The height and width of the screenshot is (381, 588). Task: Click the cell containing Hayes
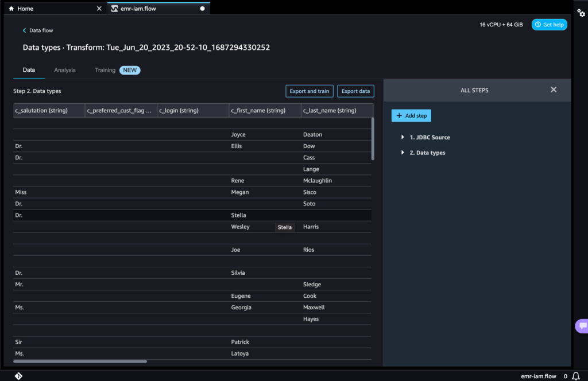coord(336,319)
